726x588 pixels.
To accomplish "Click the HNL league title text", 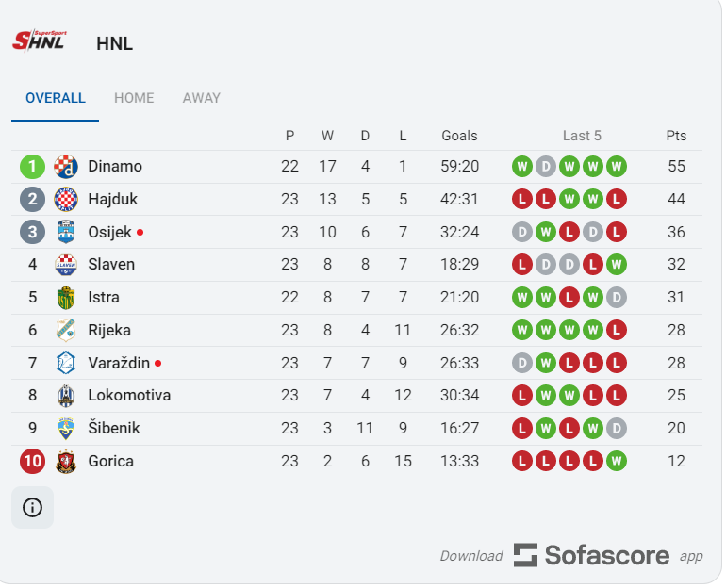I will pyautogui.click(x=115, y=44).
